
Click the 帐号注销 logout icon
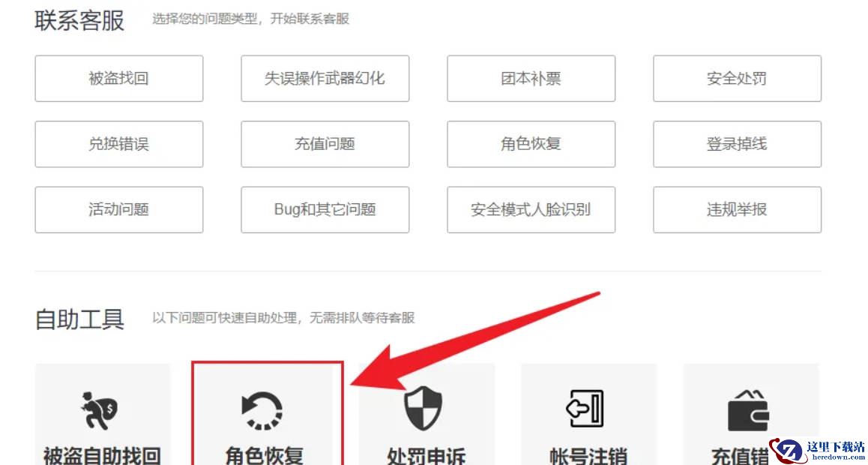(585, 409)
